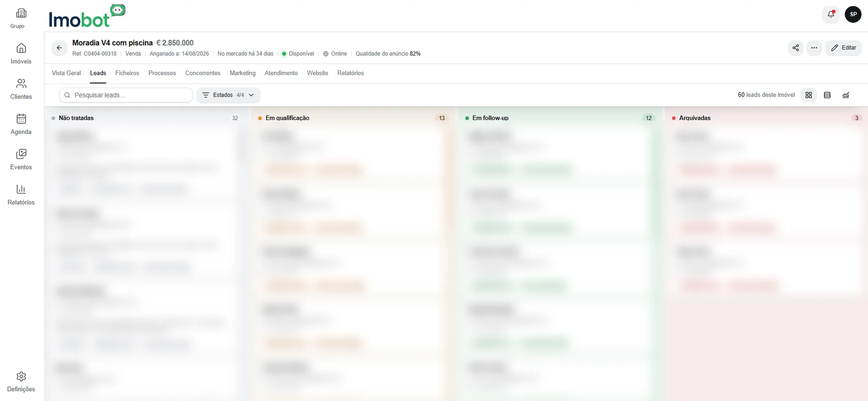Click the back arrow button

coord(59,48)
